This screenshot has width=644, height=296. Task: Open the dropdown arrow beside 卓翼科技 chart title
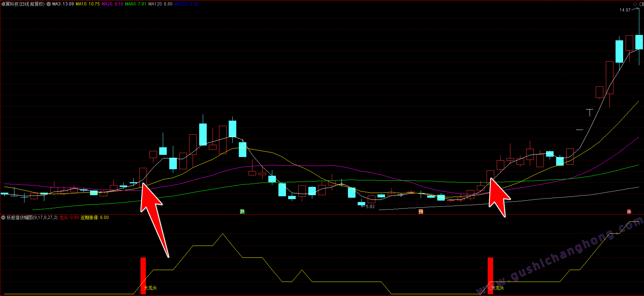click(x=49, y=4)
